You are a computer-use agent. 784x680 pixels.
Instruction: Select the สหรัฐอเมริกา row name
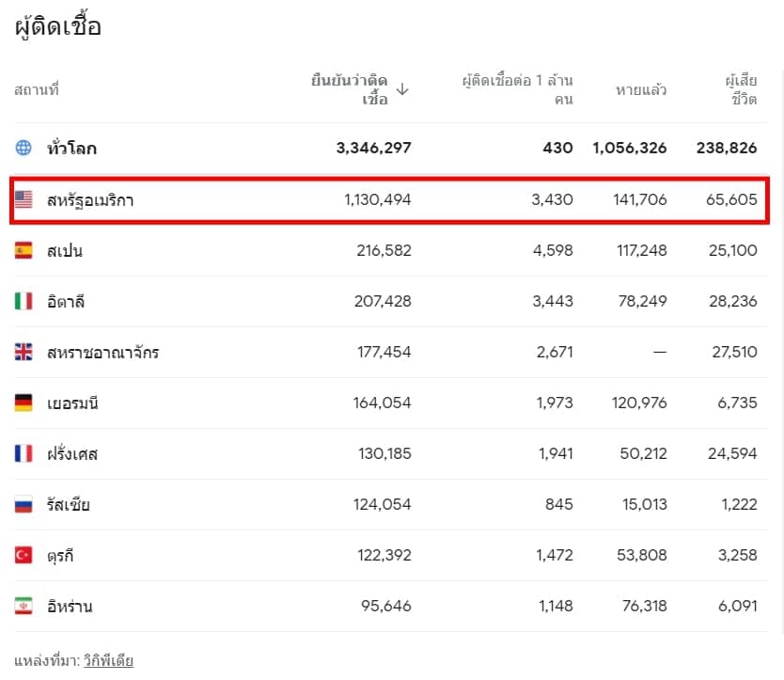pos(90,200)
